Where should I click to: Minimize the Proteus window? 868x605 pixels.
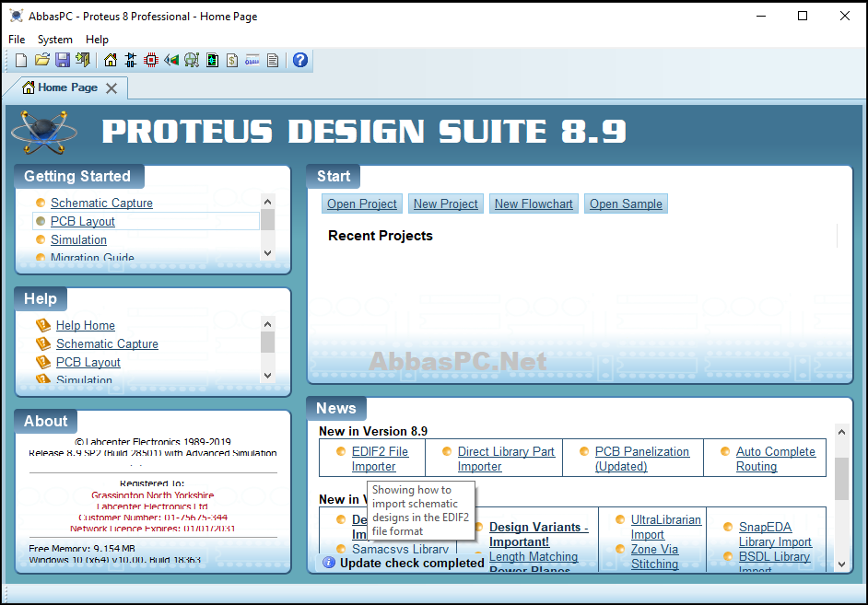click(761, 16)
